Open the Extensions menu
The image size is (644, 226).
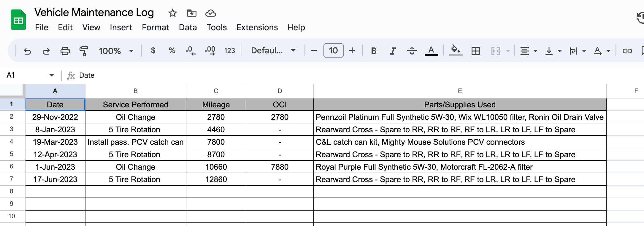tap(257, 28)
